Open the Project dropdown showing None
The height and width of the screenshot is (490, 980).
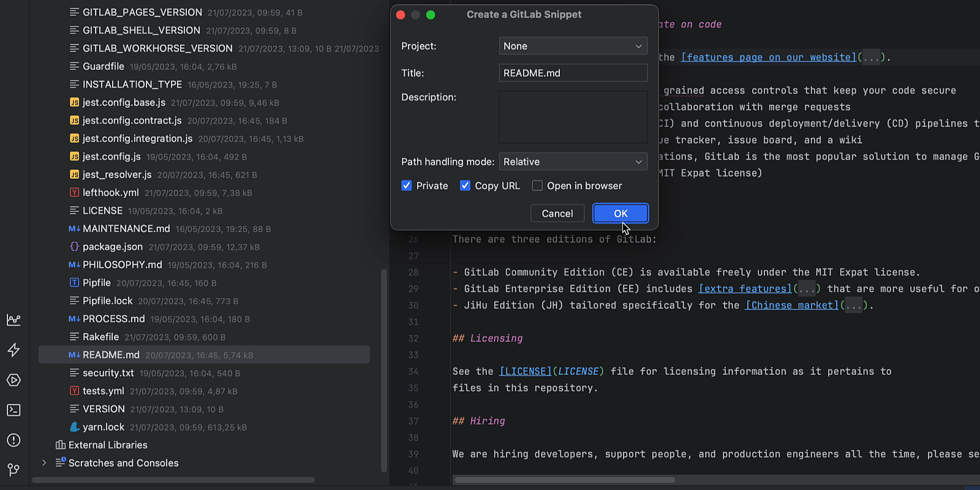pos(573,46)
